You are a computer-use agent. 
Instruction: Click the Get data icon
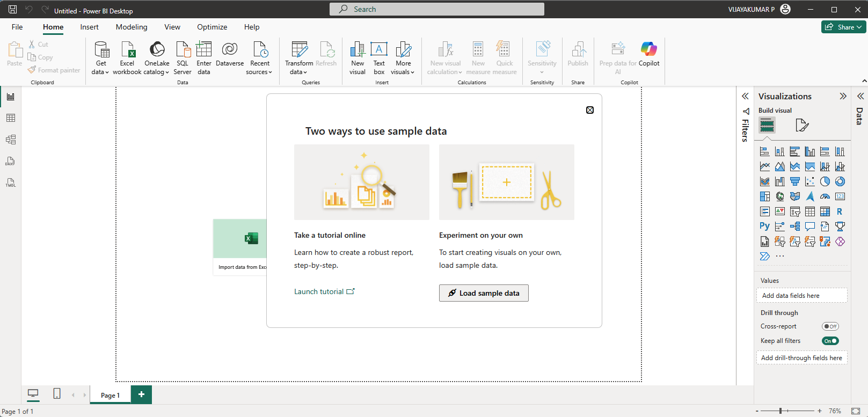click(101, 50)
